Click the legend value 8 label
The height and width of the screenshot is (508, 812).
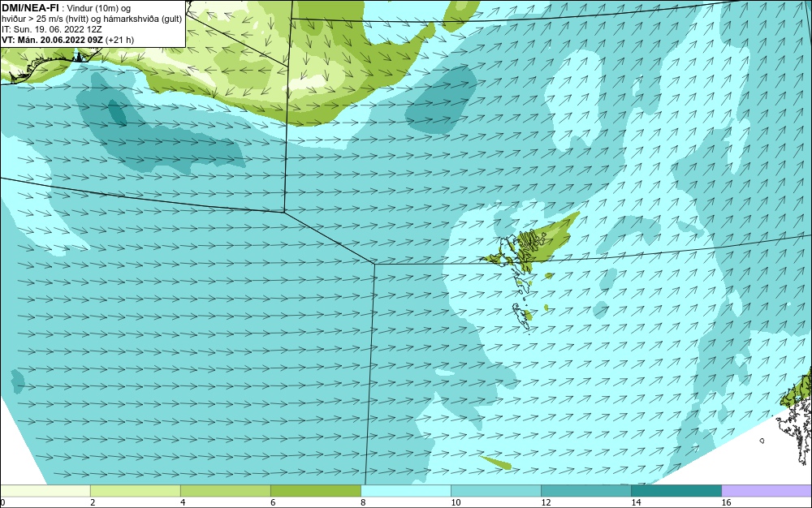click(363, 503)
